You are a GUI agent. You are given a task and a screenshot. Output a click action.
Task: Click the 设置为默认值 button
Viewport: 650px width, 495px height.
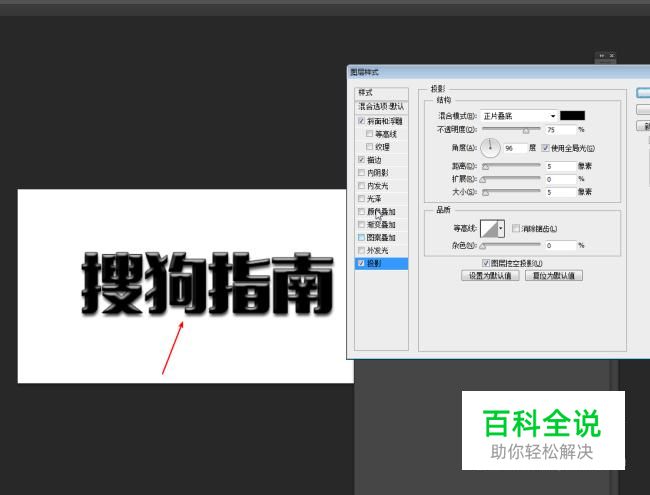tap(490, 276)
